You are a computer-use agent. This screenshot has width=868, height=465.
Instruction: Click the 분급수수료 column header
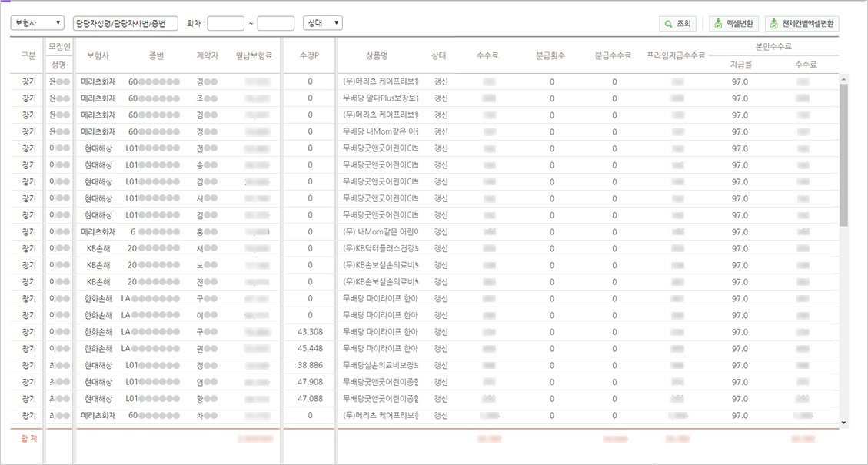tap(614, 55)
